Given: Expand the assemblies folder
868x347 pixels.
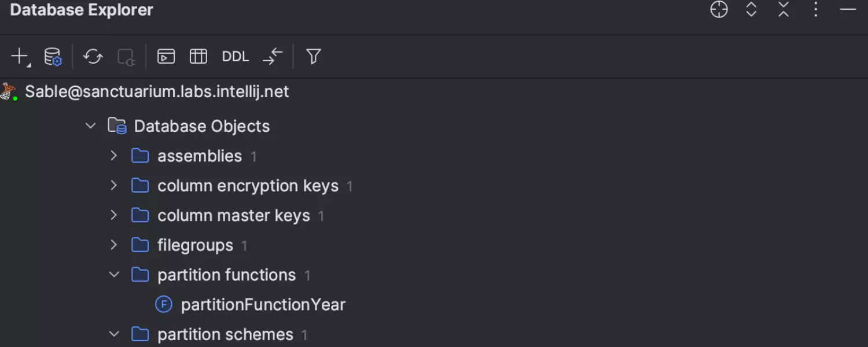Looking at the screenshot, I should (114, 156).
